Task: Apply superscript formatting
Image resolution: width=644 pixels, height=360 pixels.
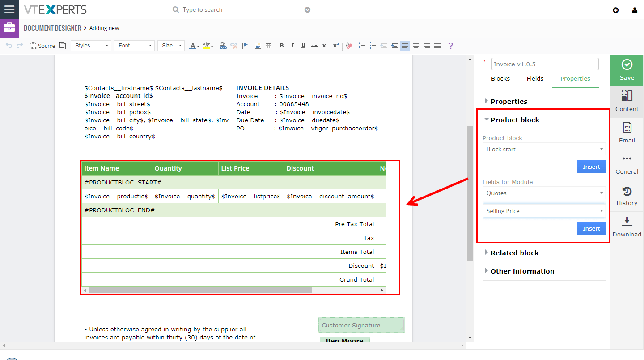Action: click(x=335, y=45)
